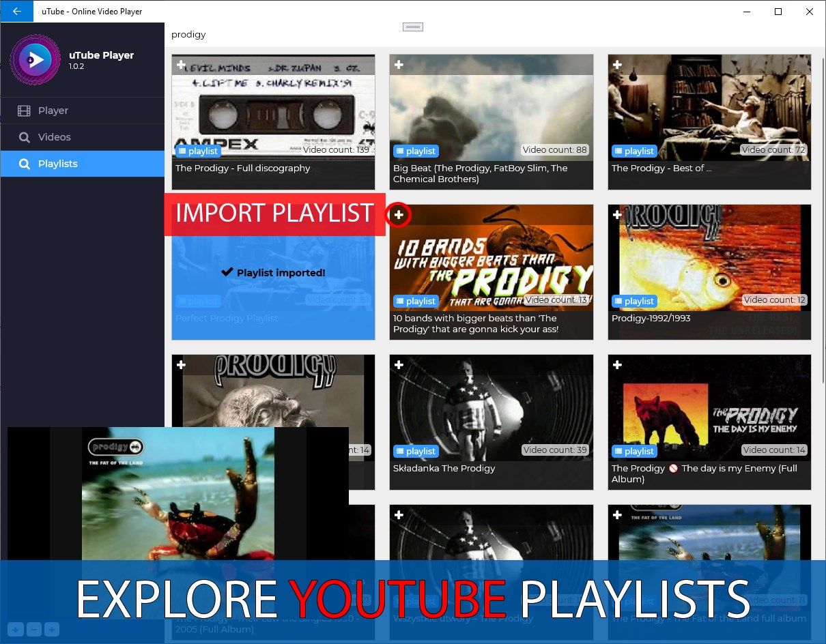Import 'The Prodigy - Best of' using plus icon
The width and height of the screenshot is (826, 644).
tap(617, 65)
